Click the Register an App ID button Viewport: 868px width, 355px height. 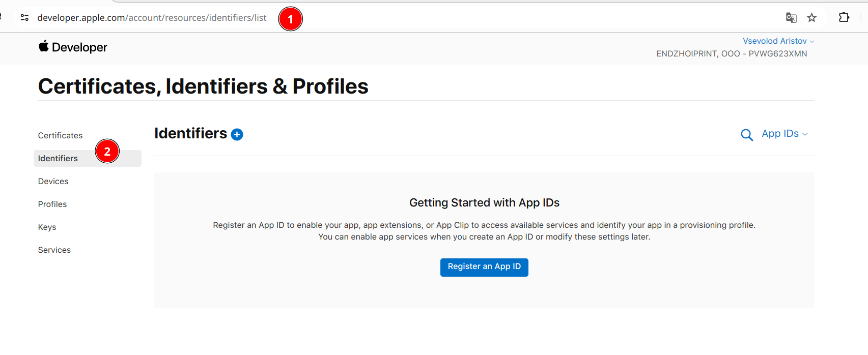(484, 267)
